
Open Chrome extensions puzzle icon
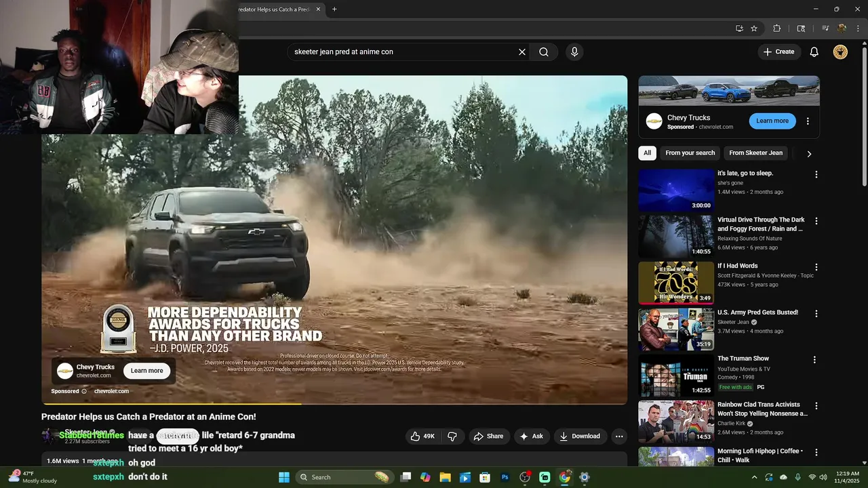(777, 28)
